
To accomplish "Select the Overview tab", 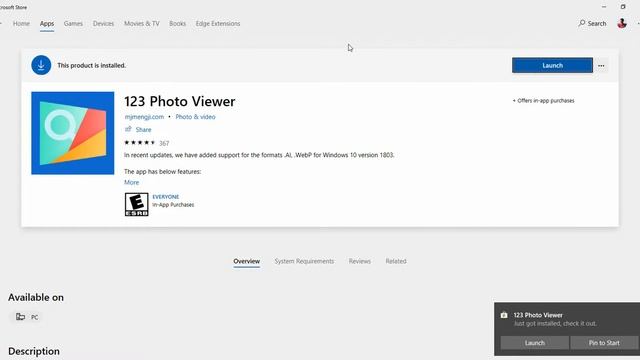I will click(x=247, y=261).
